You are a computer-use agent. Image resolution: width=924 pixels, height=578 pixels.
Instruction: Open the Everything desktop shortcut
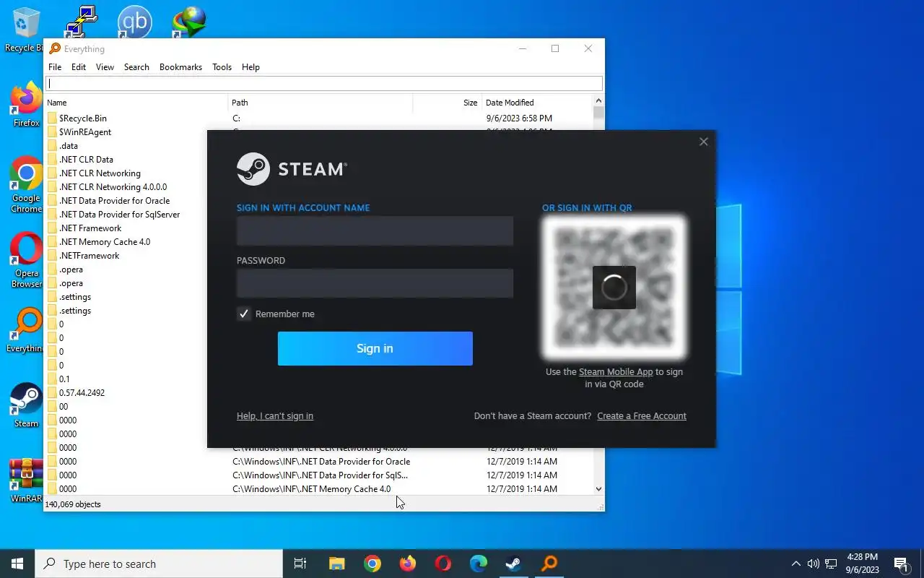[26, 331]
